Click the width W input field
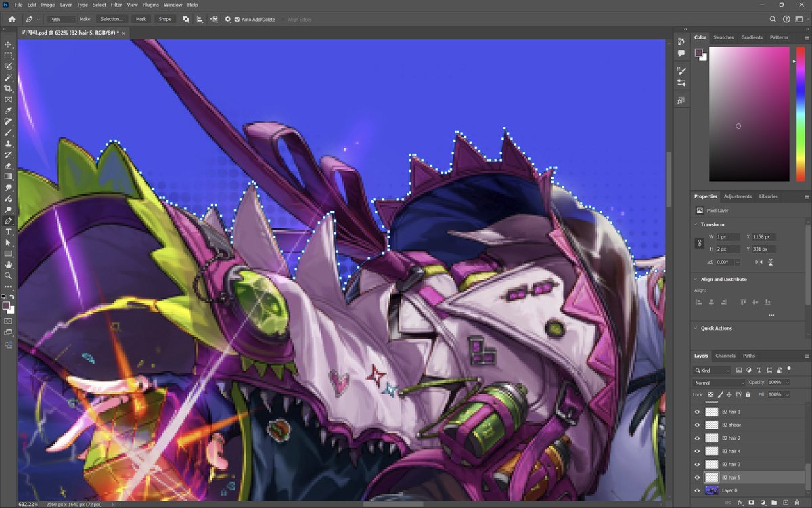The image size is (812, 508). pyautogui.click(x=729, y=237)
